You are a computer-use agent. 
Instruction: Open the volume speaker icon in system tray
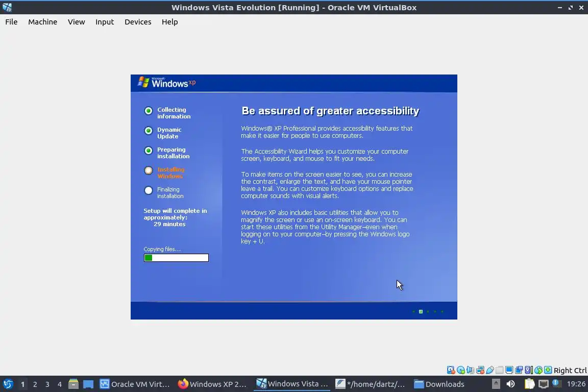(510, 384)
